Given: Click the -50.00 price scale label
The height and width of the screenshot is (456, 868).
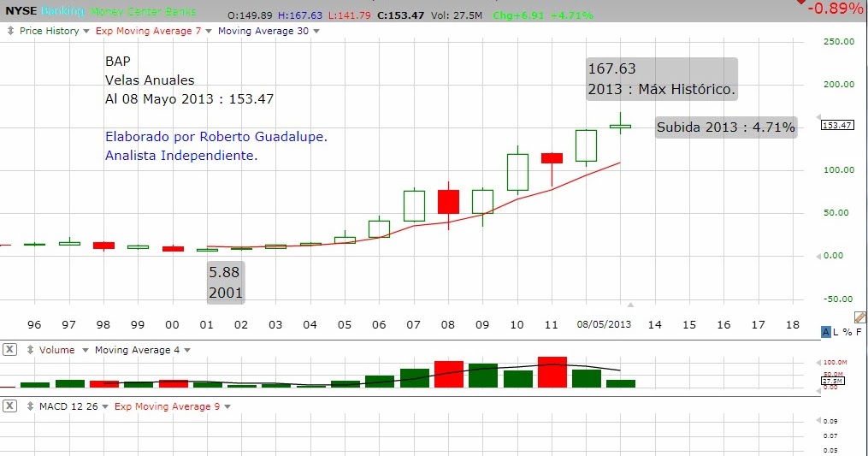Looking at the screenshot, I should coord(839,299).
